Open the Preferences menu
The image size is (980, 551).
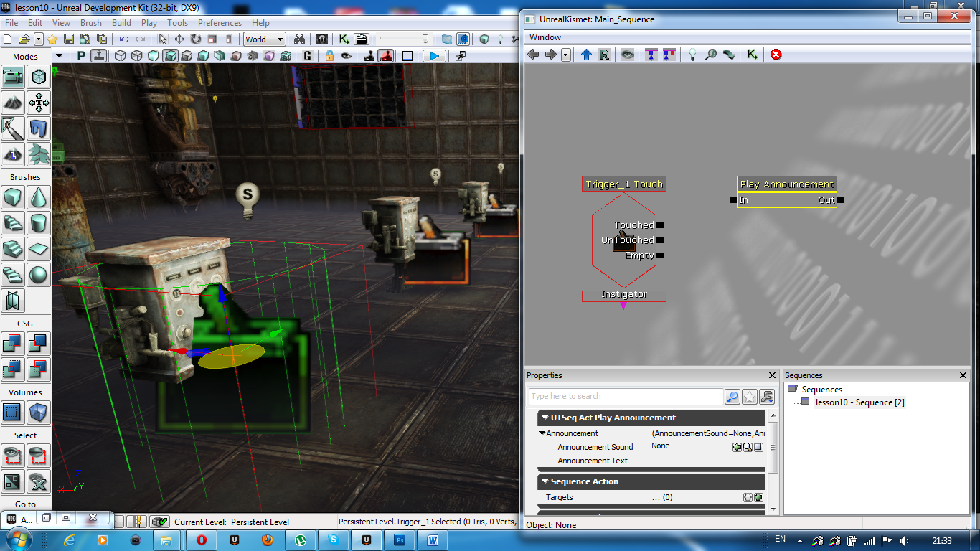220,23
